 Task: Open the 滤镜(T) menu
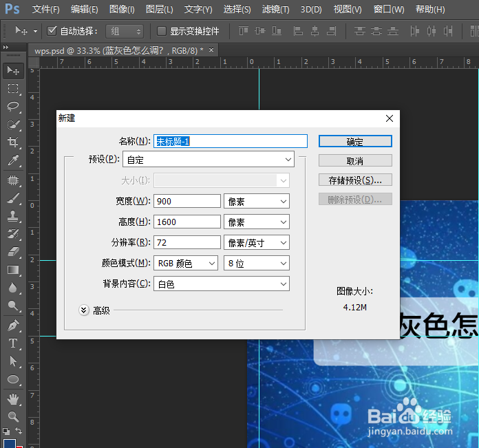click(x=275, y=10)
